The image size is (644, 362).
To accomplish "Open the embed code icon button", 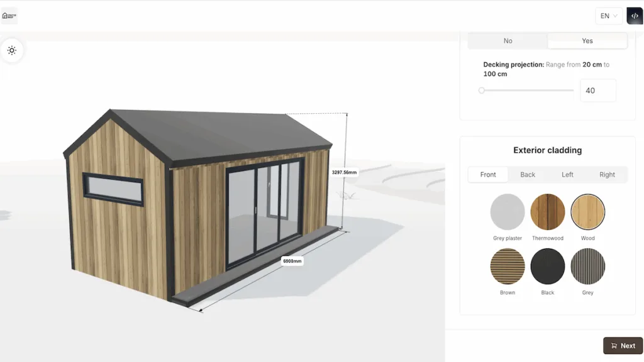I will coord(635,16).
